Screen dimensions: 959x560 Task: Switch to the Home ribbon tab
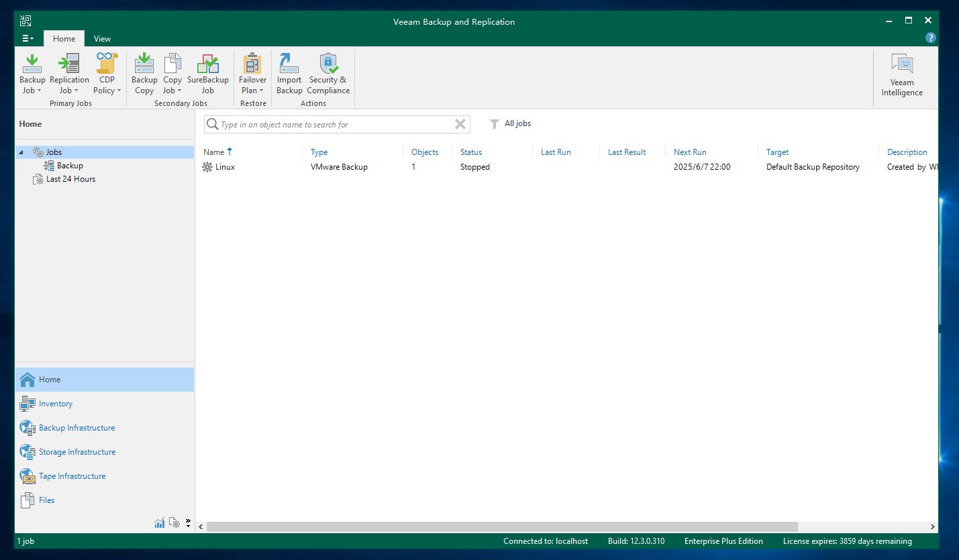point(64,38)
